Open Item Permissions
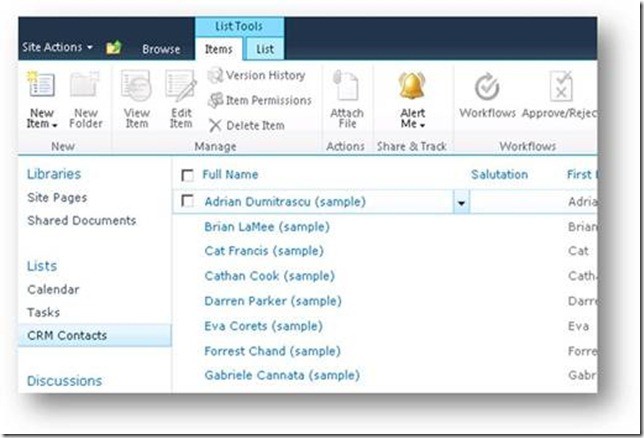The image size is (644, 438). coord(260,100)
